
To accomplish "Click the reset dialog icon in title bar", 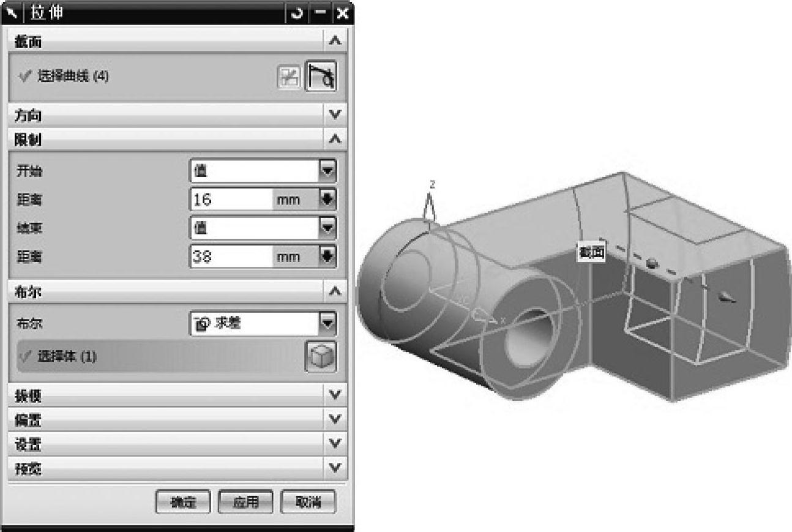I will [x=297, y=13].
